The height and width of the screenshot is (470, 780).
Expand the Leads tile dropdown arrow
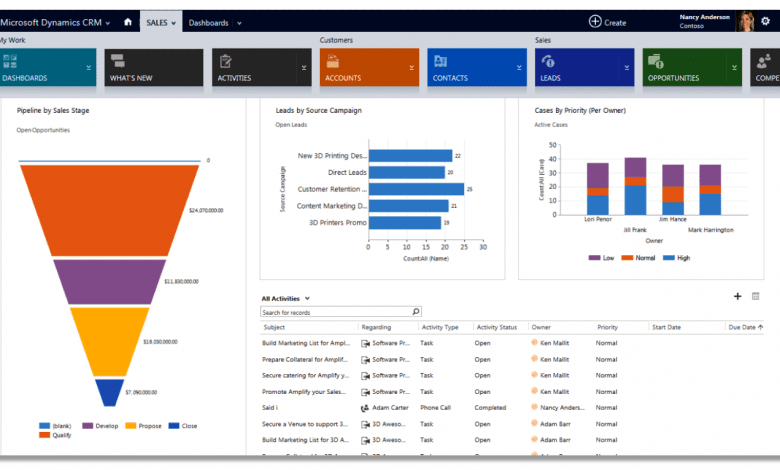tap(627, 68)
